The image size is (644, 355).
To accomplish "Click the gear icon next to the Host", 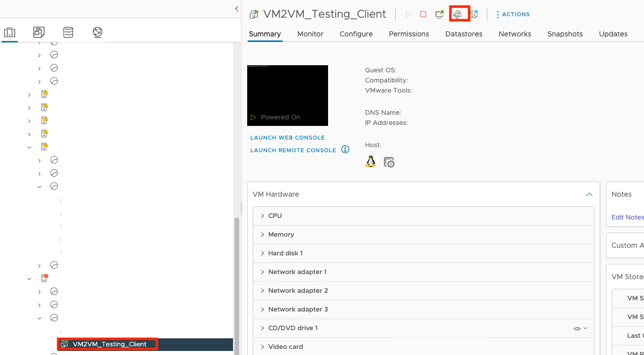I will tap(389, 161).
